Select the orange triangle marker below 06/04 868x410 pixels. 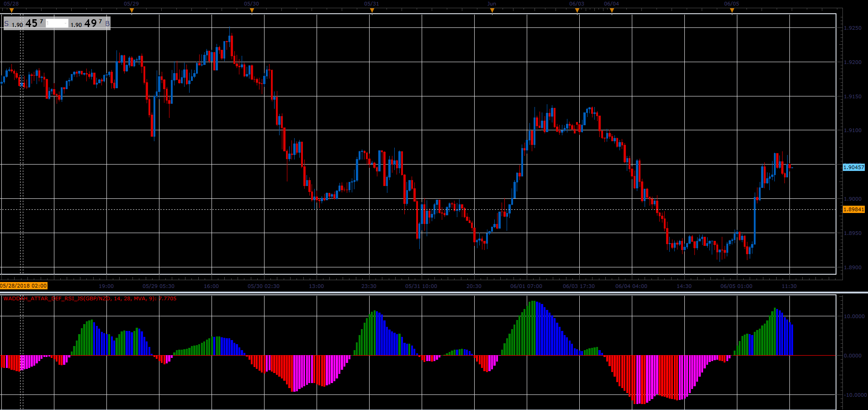click(612, 11)
